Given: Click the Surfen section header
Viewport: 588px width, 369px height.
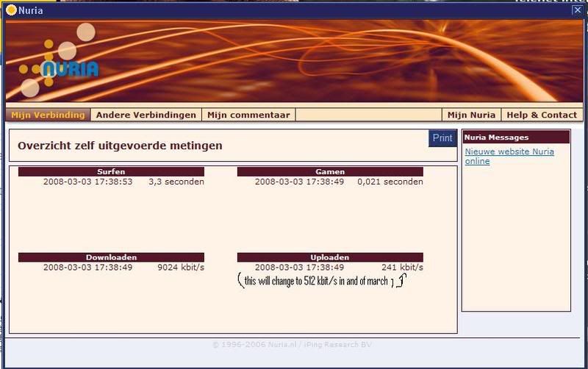Looking at the screenshot, I should 111,171.
